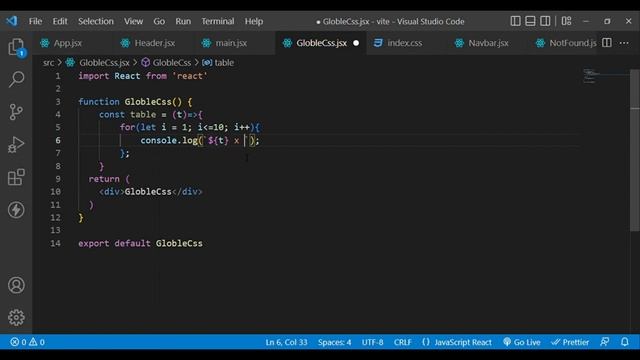This screenshot has height=360, width=640.
Task: Open the Source Control view
Action: point(16,112)
